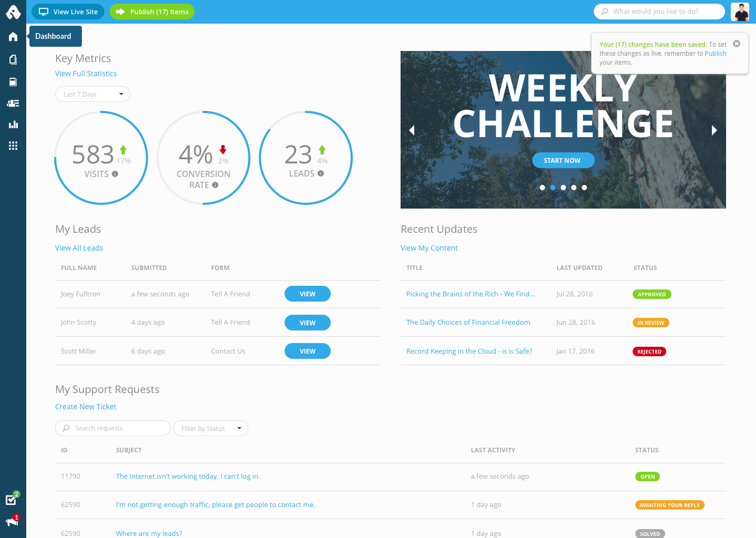Click the SUBJECT column header

pos(129,450)
